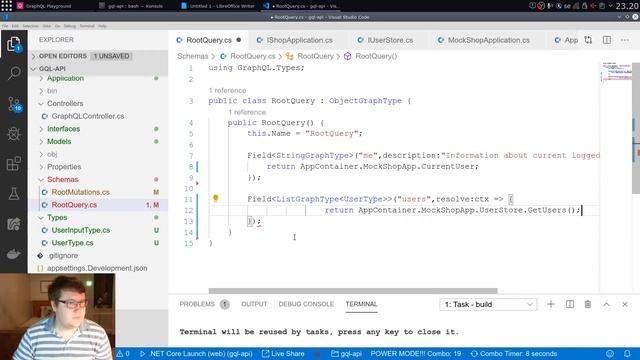Select the Terminal panel tab
This screenshot has width=640, height=360.
tap(361, 304)
